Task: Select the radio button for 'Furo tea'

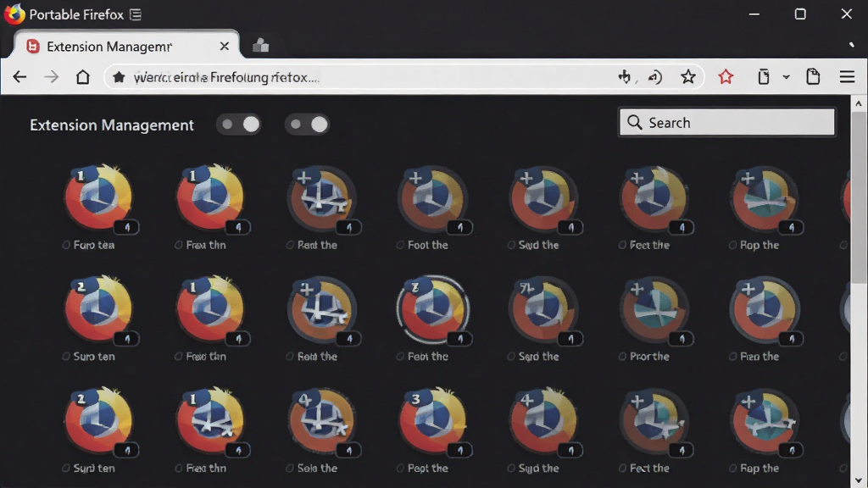Action: [66, 245]
